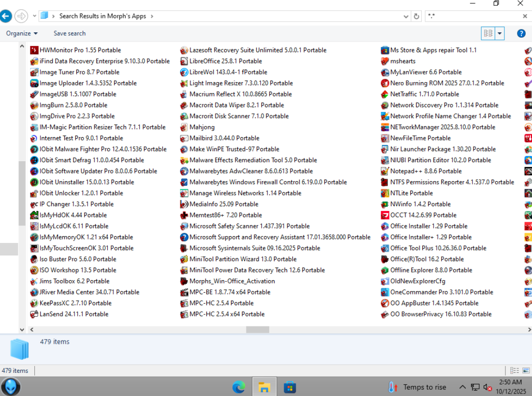Select the Malwarebytes AdwCleaner icon
The width and height of the screenshot is (532, 396).
[184, 171]
